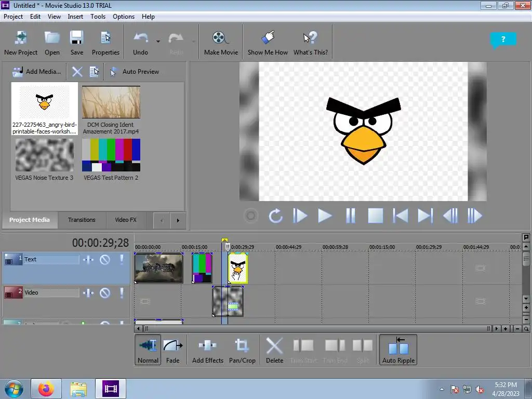Image resolution: width=532 pixels, height=399 pixels.
Task: Open the Help menu
Action: pos(148,17)
